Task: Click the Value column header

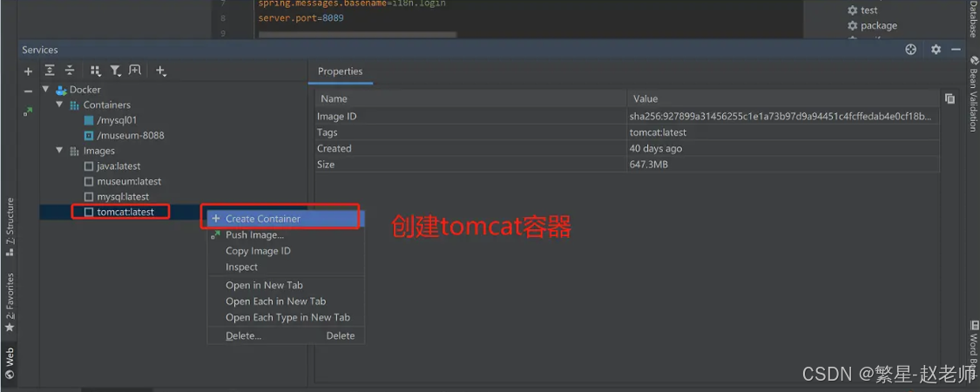Action: 783,98
